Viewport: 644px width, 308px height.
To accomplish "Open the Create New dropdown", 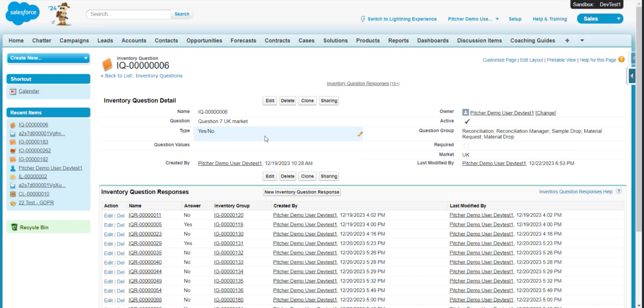I will (48, 58).
